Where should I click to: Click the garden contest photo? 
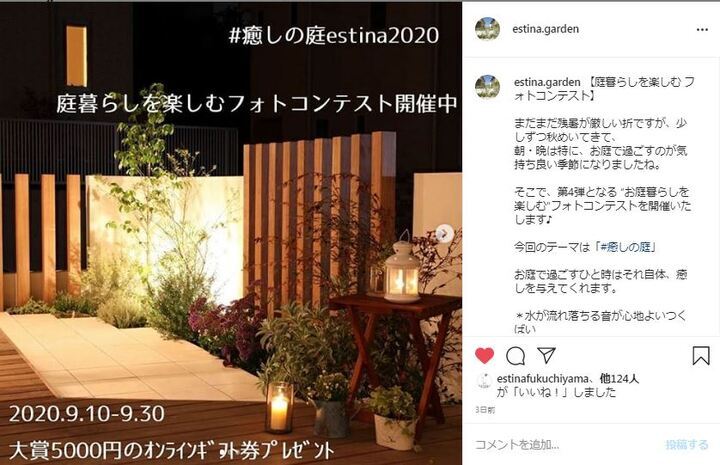click(231, 233)
